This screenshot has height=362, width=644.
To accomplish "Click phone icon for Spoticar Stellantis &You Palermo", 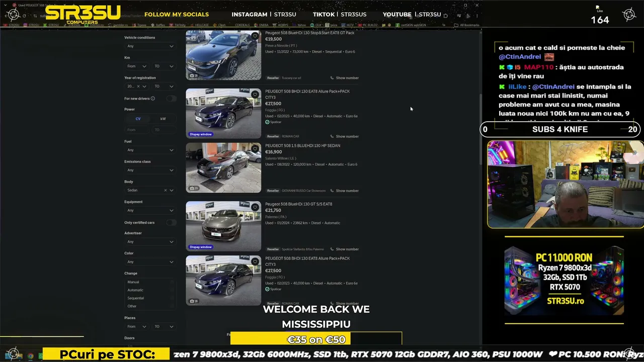I will (x=332, y=249).
